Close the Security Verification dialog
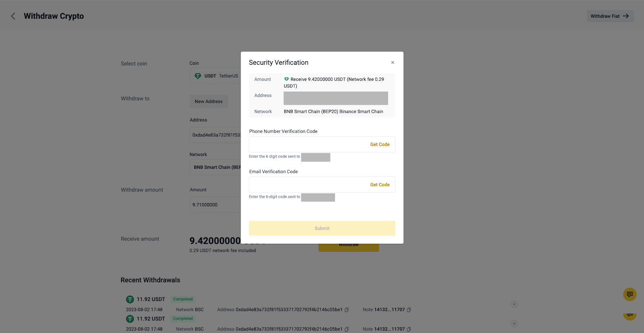Image resolution: width=644 pixels, height=333 pixels. pos(392,63)
